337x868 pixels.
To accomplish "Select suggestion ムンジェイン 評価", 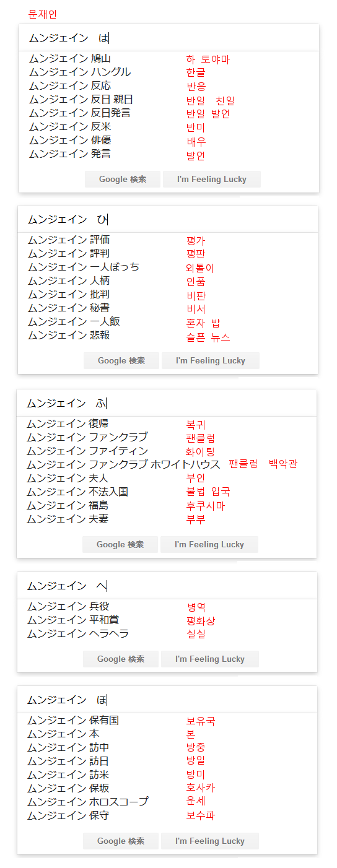I will (69, 240).
